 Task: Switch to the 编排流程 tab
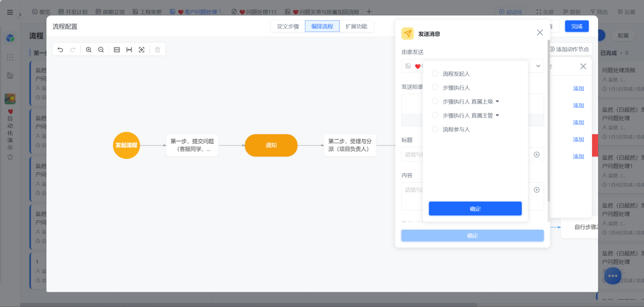[x=322, y=26]
